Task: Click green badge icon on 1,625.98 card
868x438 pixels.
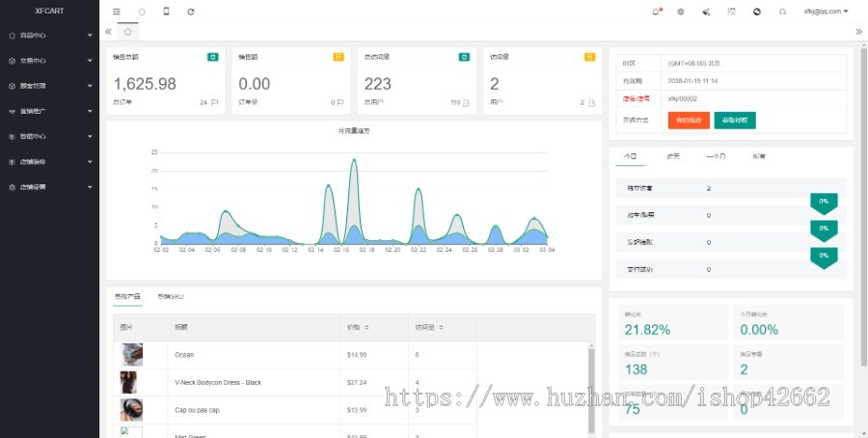Action: (x=212, y=57)
